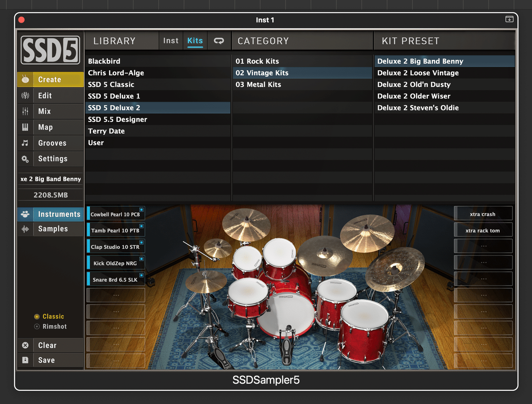
Task: Toggle blue square on Kick OldZep NRG slot
Action: (x=141, y=259)
